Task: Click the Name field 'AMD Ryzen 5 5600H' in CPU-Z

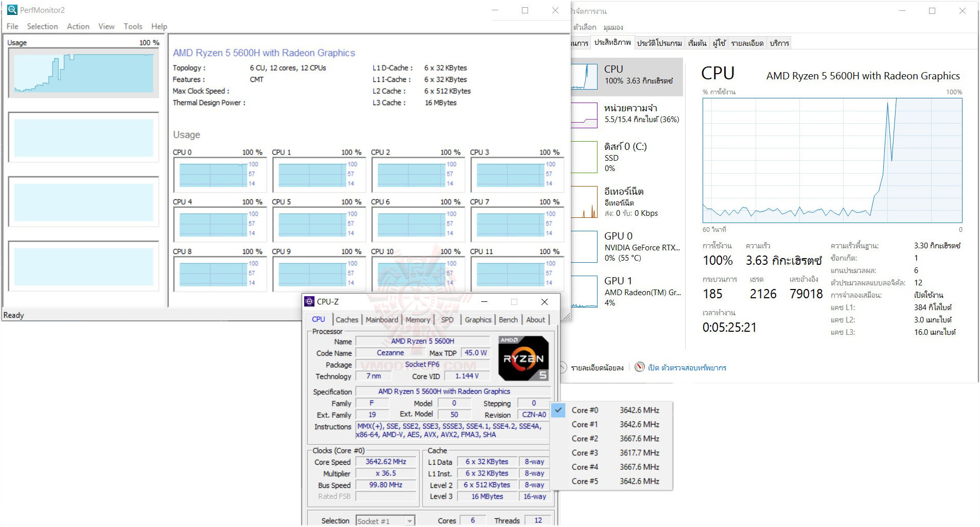Action: click(423, 341)
